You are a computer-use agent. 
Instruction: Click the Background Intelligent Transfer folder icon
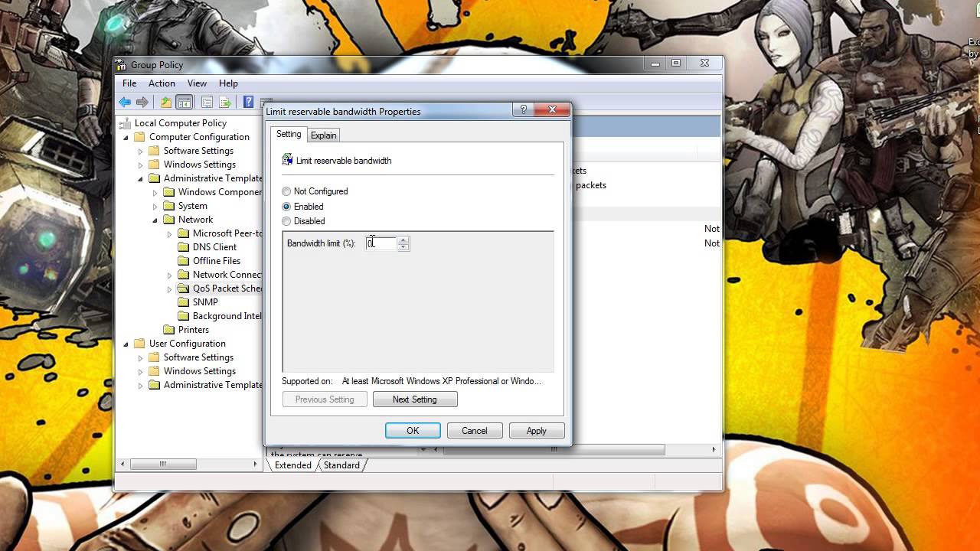[x=183, y=316]
